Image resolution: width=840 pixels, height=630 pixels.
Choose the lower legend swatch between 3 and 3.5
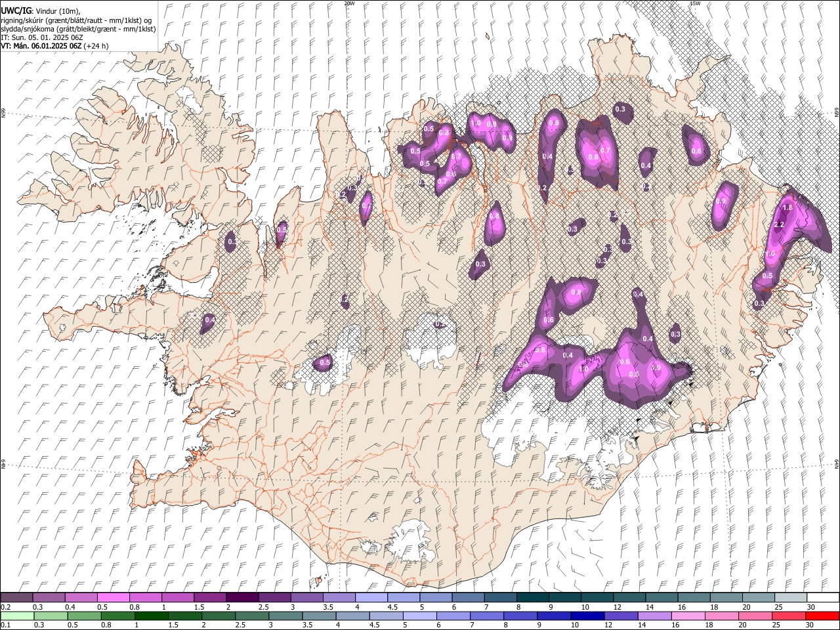285,616
